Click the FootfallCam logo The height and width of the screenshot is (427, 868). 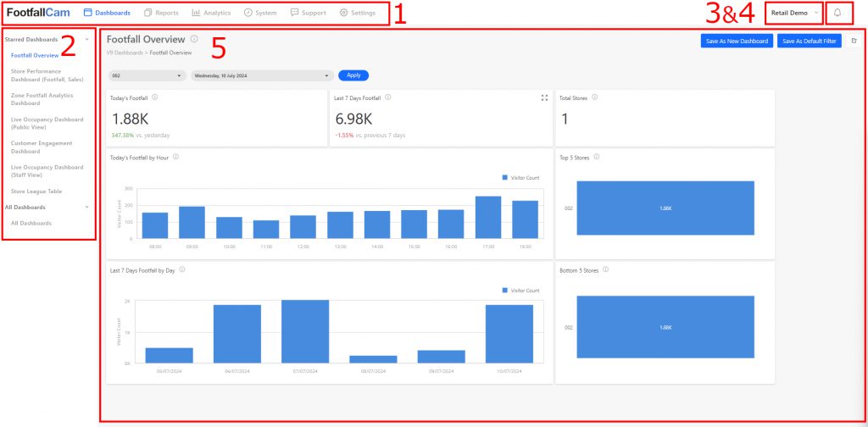(38, 13)
